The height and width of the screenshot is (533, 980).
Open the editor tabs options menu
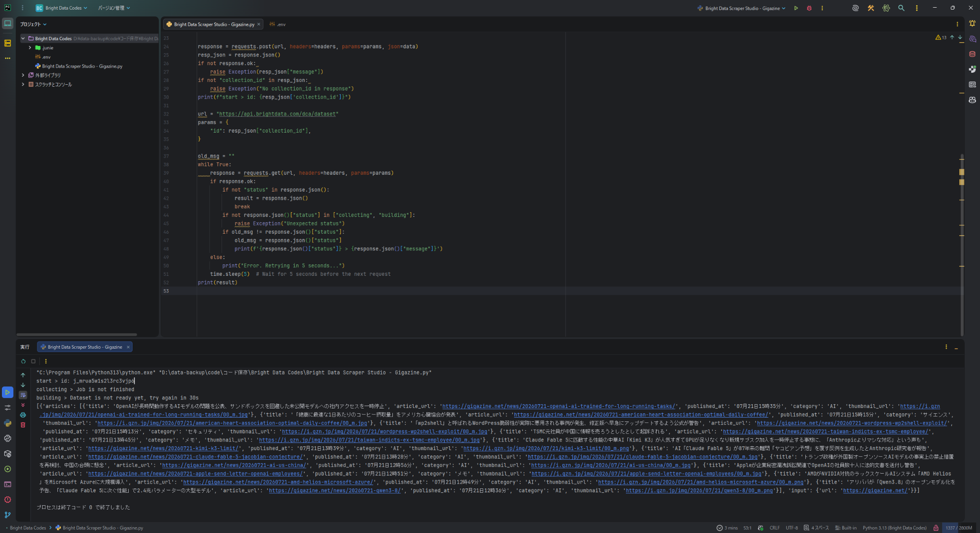click(957, 24)
